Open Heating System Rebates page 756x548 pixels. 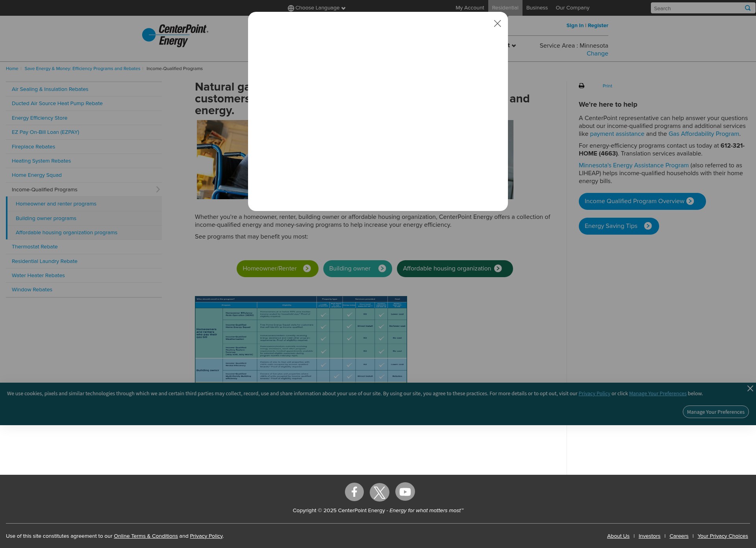pyautogui.click(x=41, y=161)
